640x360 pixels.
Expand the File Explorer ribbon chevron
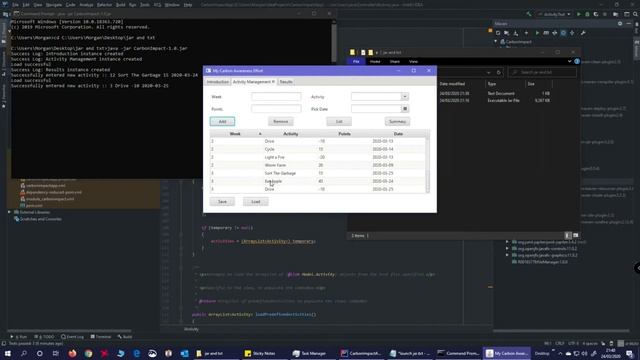[x=569, y=61]
